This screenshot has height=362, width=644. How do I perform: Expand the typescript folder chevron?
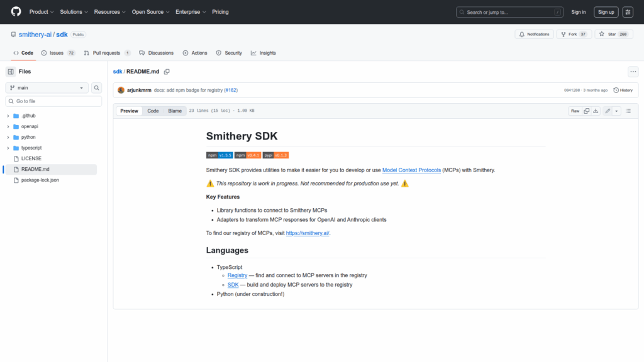8,148
